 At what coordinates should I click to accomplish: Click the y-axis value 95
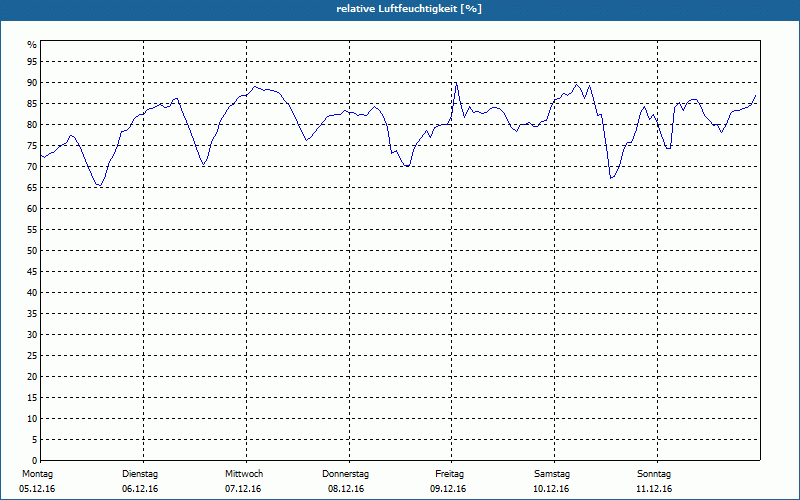[x=32, y=62]
